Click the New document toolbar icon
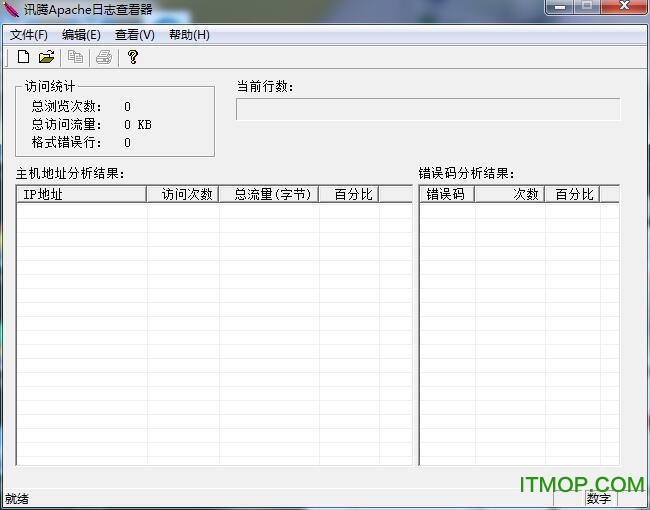 tap(23, 56)
